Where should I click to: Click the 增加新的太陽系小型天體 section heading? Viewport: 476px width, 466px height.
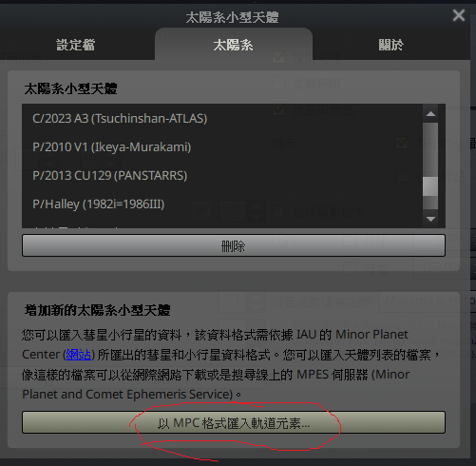[98, 310]
